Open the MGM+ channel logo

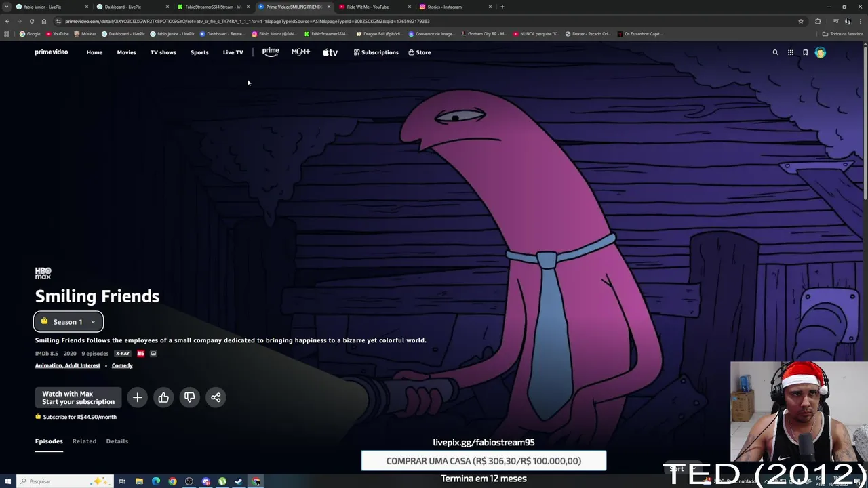pos(300,52)
